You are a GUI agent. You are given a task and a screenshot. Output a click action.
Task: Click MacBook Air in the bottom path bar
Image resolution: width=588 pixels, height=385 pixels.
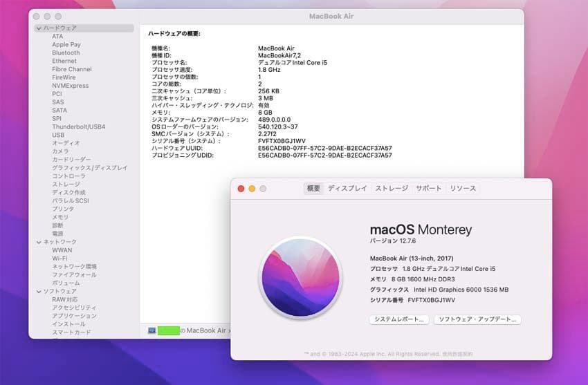(206, 330)
